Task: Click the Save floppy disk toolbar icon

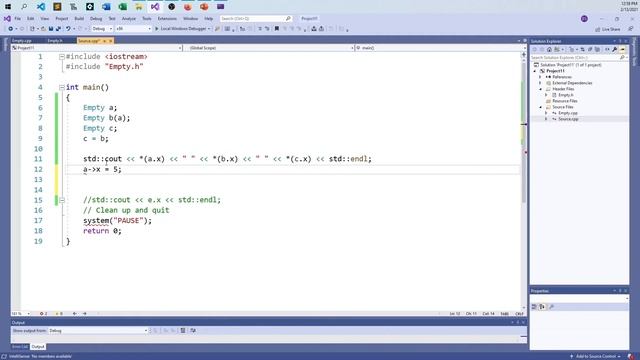Action: tap(51, 29)
